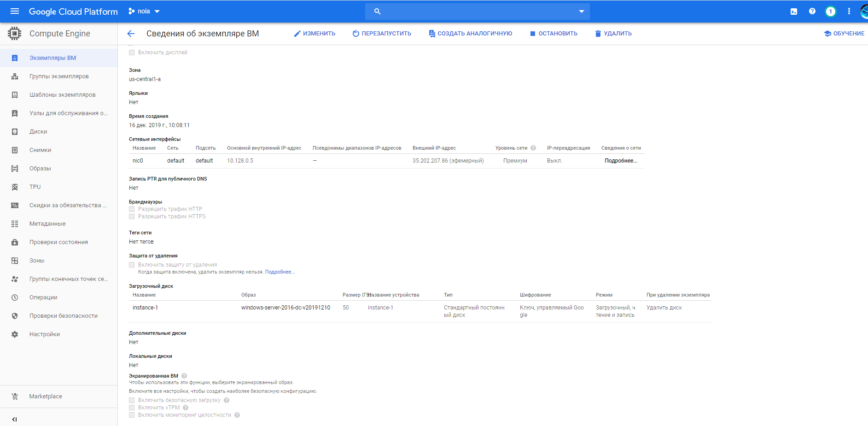Screen dimensions: 868x426
Task: Click help icon next to Экранированная ВМ
Action: coord(184,376)
